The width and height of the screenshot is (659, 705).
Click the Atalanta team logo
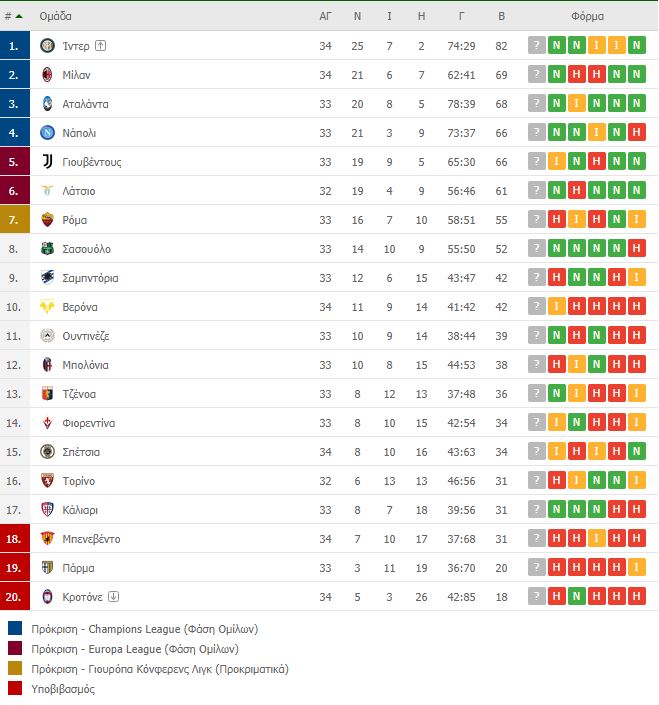pos(47,104)
